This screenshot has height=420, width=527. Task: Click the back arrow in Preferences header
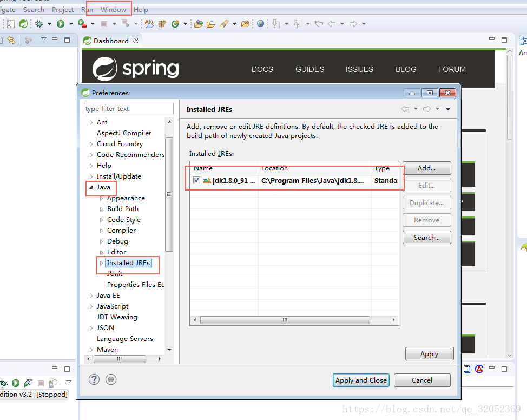coord(405,109)
